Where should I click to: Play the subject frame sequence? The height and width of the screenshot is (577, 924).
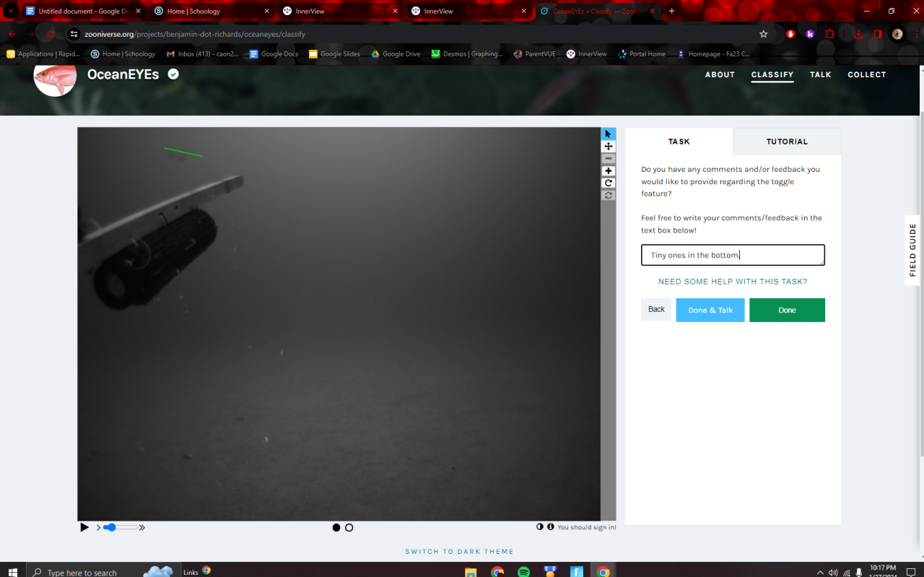coord(84,528)
